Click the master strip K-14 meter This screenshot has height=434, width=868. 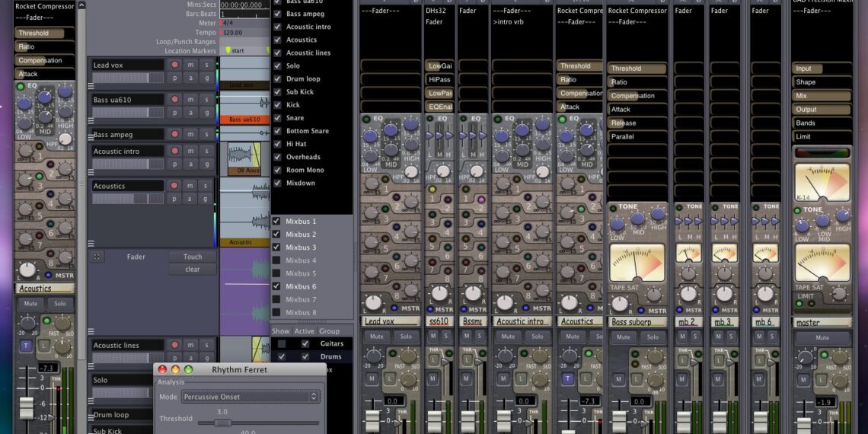[822, 182]
